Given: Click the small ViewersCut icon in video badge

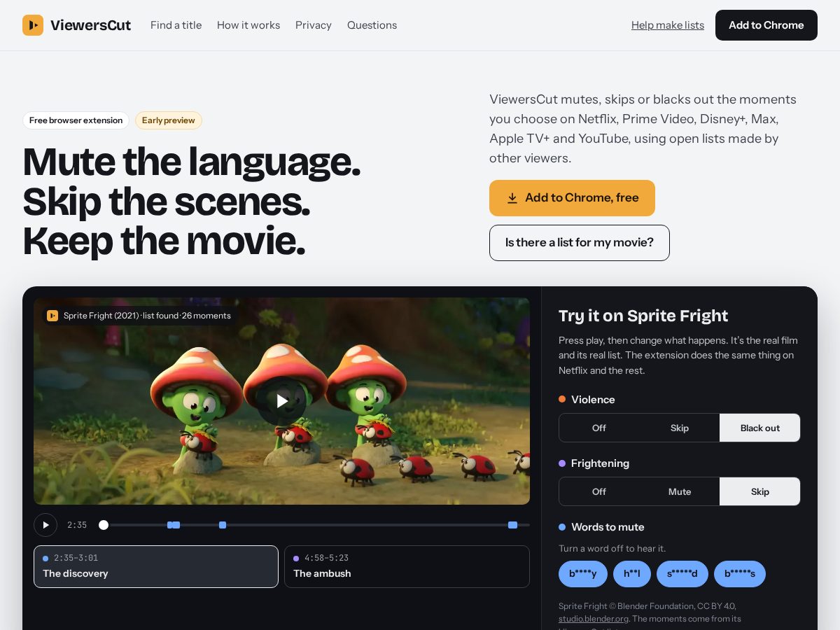Looking at the screenshot, I should click(52, 316).
